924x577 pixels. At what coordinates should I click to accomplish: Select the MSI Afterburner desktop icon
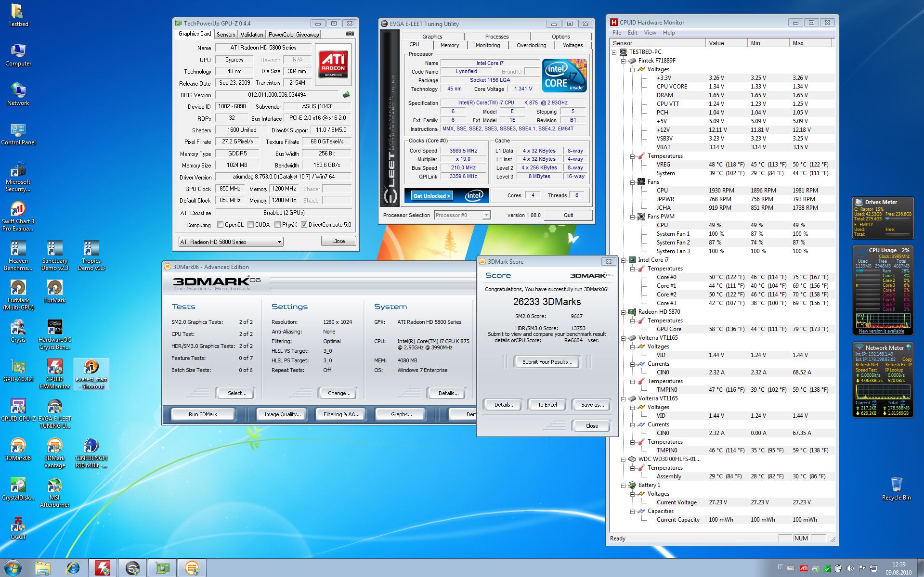(54, 492)
